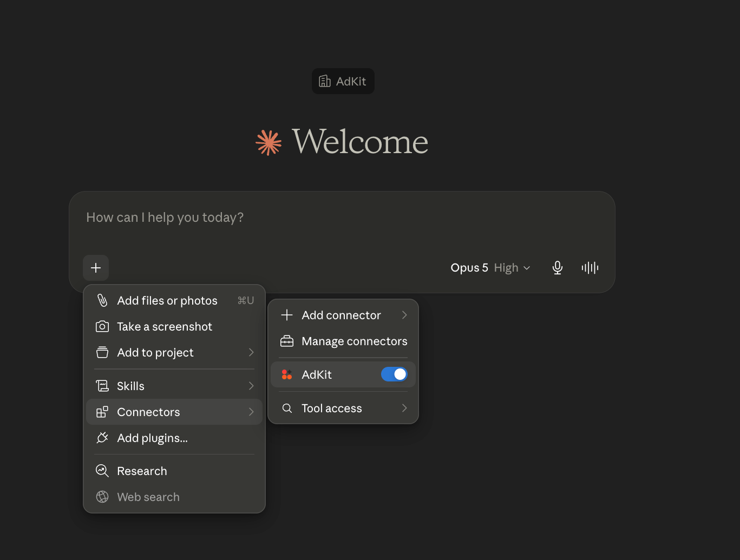The image size is (740, 560).
Task: Expand the Add to project chevron
Action: pos(251,353)
